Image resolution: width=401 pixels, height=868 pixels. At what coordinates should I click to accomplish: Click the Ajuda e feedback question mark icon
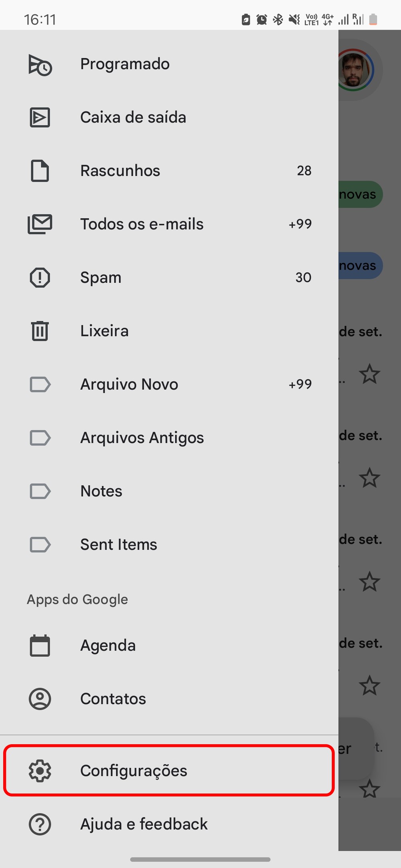pyautogui.click(x=40, y=824)
